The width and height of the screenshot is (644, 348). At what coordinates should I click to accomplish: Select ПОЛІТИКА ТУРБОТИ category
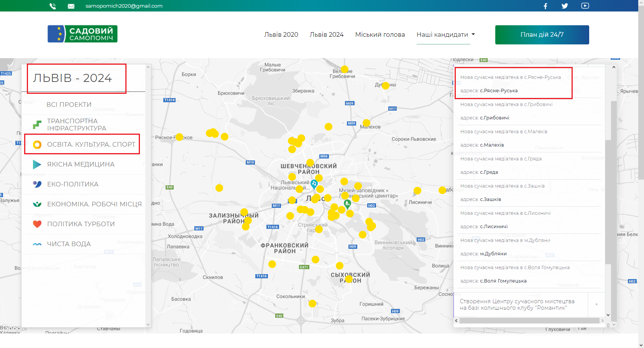click(81, 224)
